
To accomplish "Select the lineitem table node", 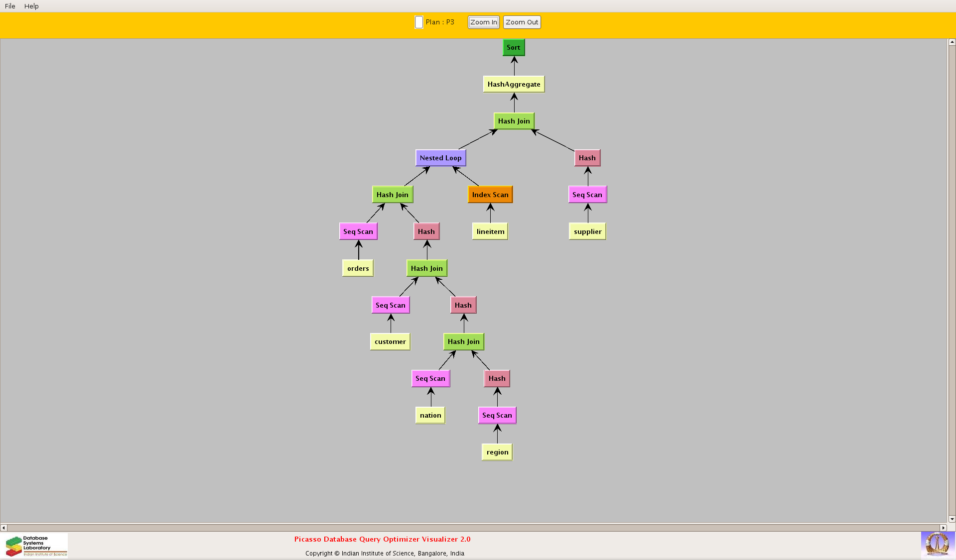I will [x=490, y=231].
